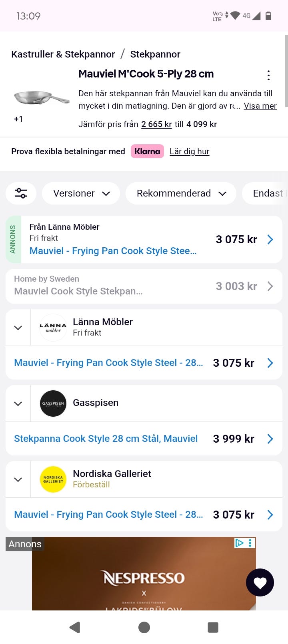Tap the Länna Möbler store logo
288x644 pixels.
53,328
